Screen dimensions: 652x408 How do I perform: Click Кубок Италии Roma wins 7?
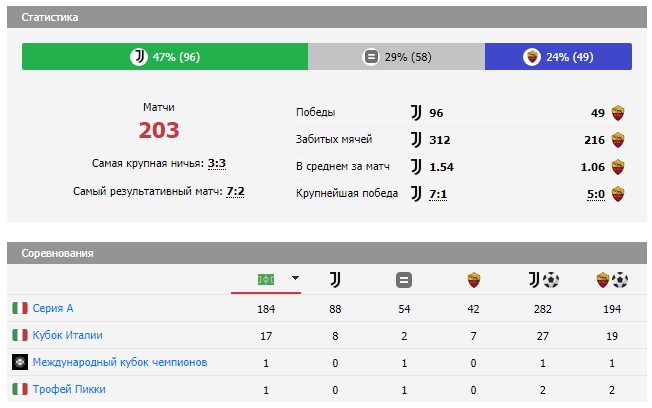(474, 336)
